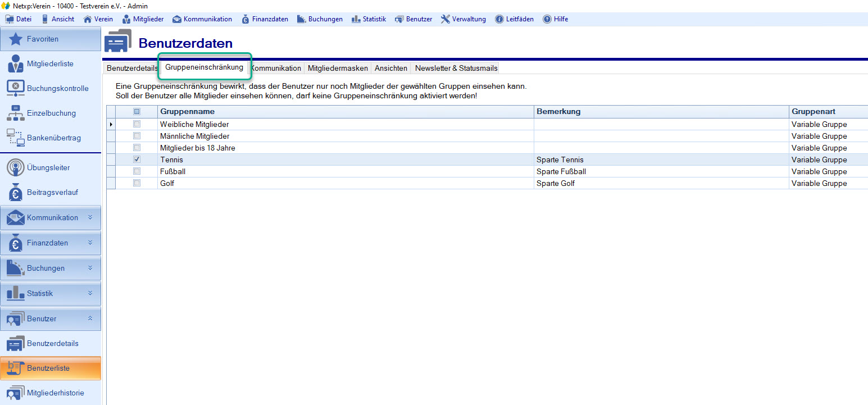The width and height of the screenshot is (868, 405).
Task: Open Beitragsverlauf money bag icon
Action: (15, 192)
